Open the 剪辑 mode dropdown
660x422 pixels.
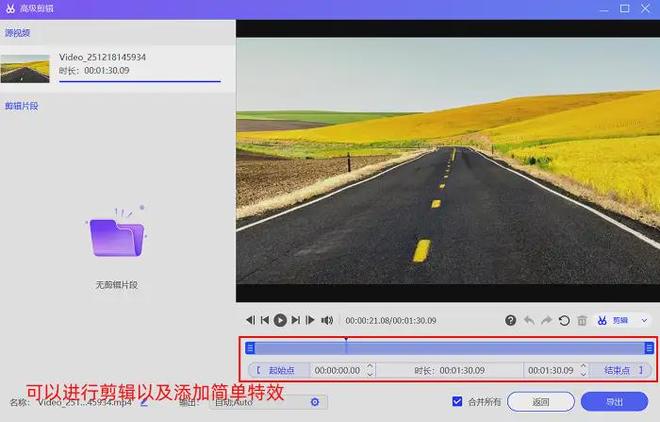click(622, 320)
